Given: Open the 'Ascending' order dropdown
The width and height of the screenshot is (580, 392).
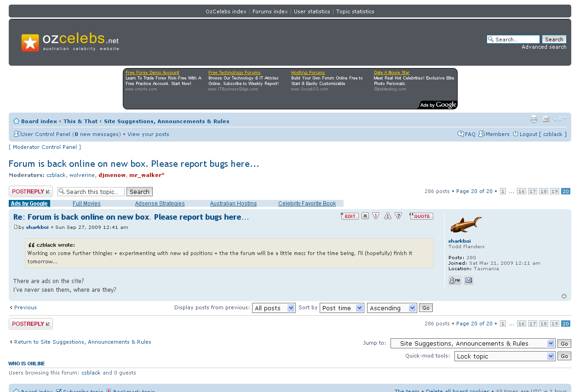Looking at the screenshot, I should pos(392,308).
